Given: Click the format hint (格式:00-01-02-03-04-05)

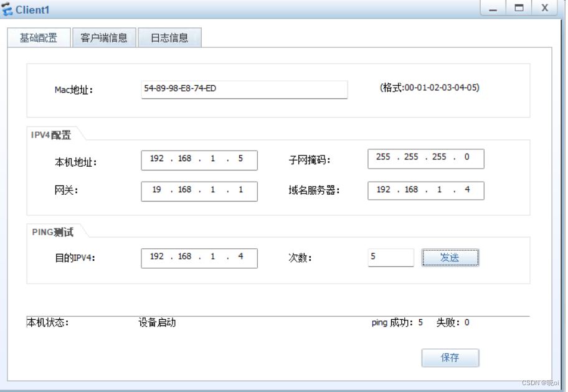Looking at the screenshot, I should tap(429, 88).
